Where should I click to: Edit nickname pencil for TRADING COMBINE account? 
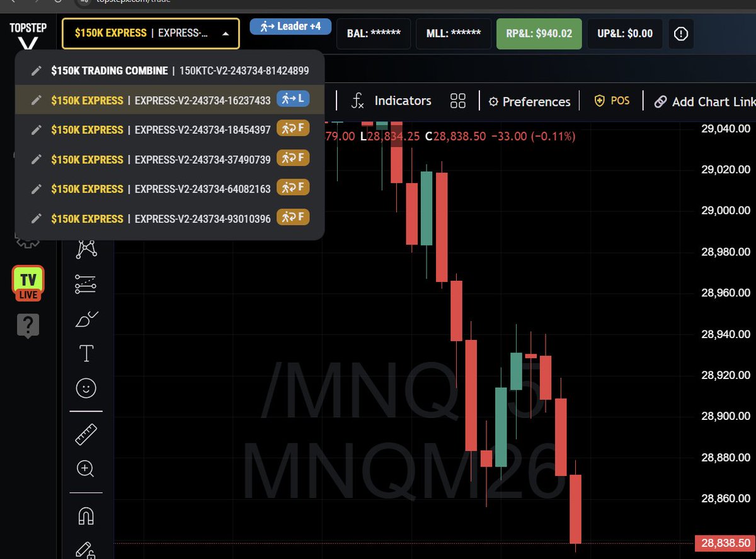pos(37,71)
